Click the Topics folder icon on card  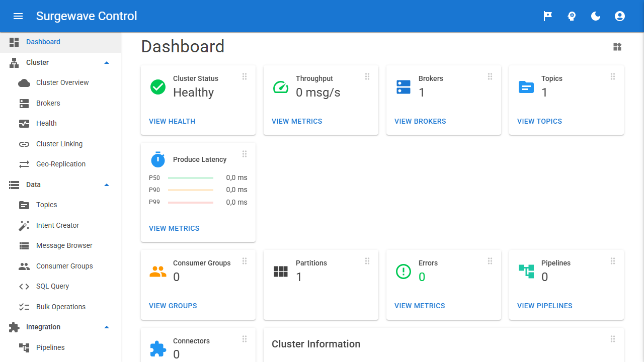click(x=526, y=86)
